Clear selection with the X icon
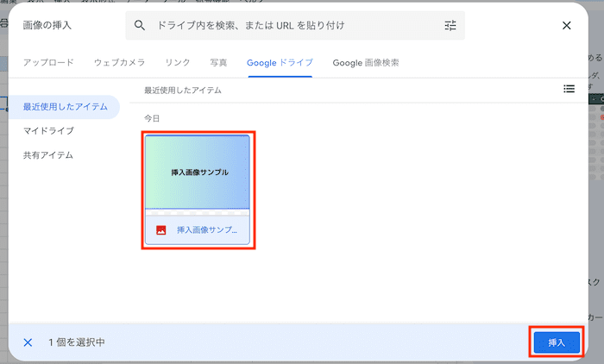Image resolution: width=604 pixels, height=364 pixels. (28, 342)
